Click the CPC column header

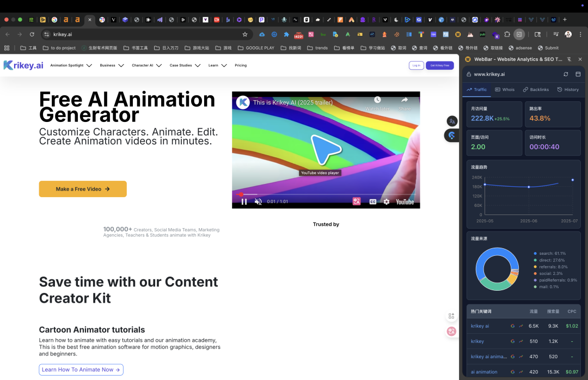pyautogui.click(x=572, y=311)
